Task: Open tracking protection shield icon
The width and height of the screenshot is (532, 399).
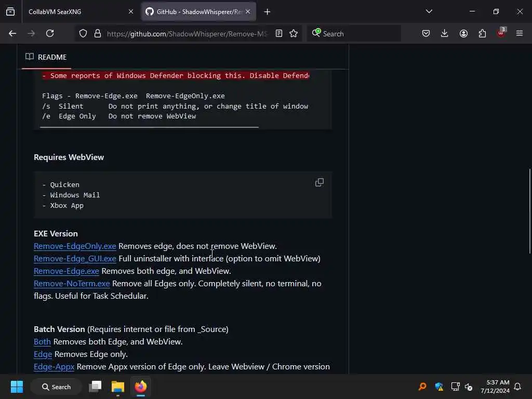Action: pyautogui.click(x=83, y=33)
